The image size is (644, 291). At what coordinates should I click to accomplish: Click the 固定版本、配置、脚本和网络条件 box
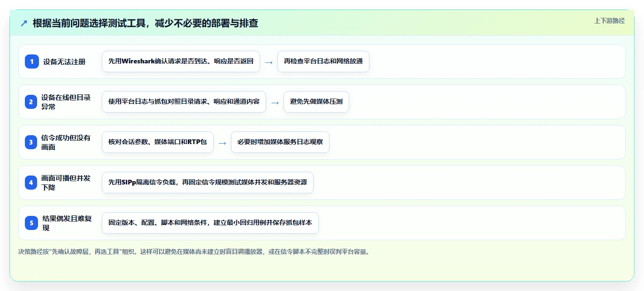click(210, 223)
